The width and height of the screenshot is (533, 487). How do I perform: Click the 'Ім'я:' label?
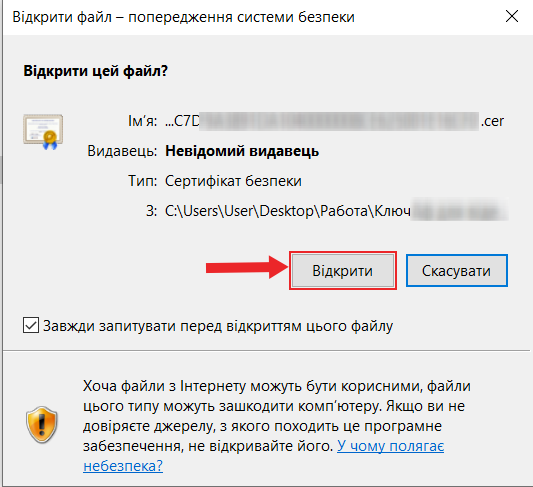click(142, 121)
